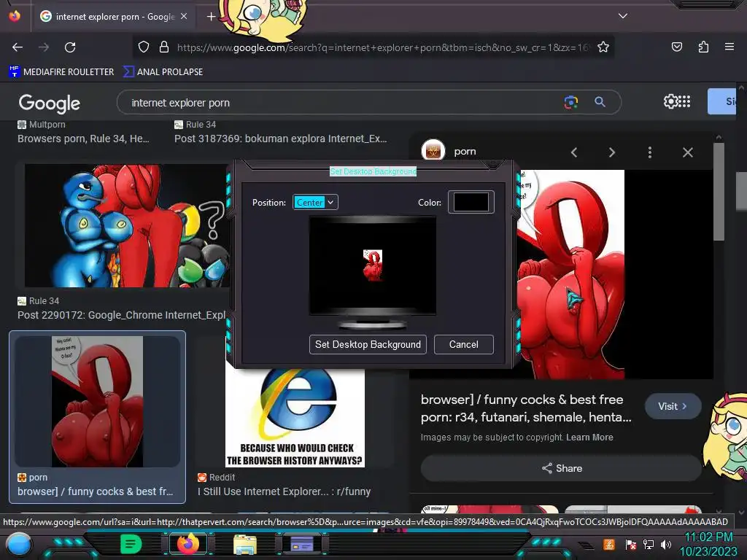Open the Firefox hamburger application menu
Screen dimensions: 747x560
coord(729,47)
